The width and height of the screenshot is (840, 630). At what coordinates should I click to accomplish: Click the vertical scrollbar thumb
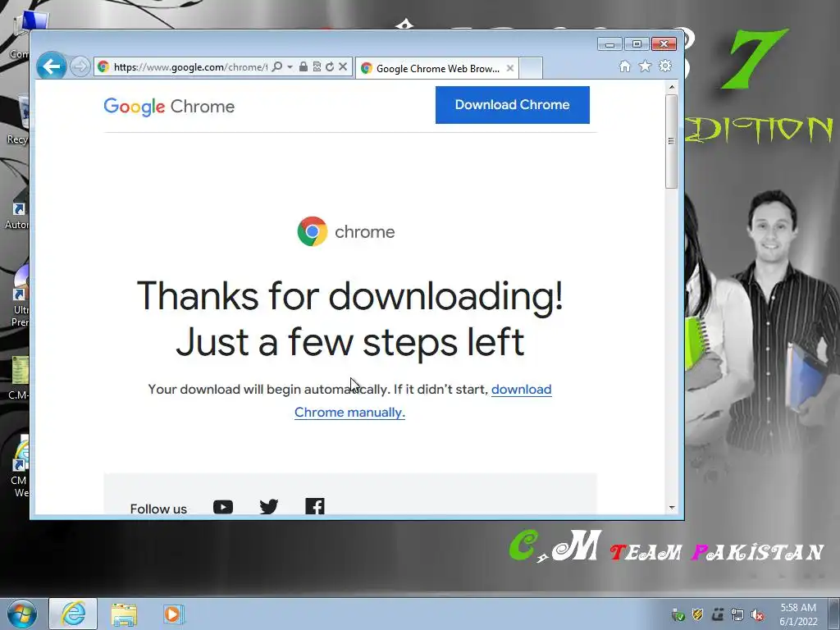[672, 141]
